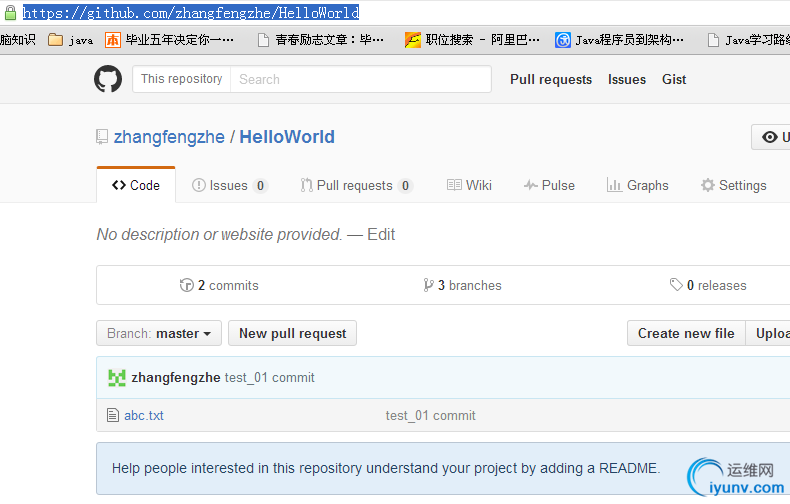
Task: Open the Java程序员到架构 bookmark
Action: [x=619, y=40]
